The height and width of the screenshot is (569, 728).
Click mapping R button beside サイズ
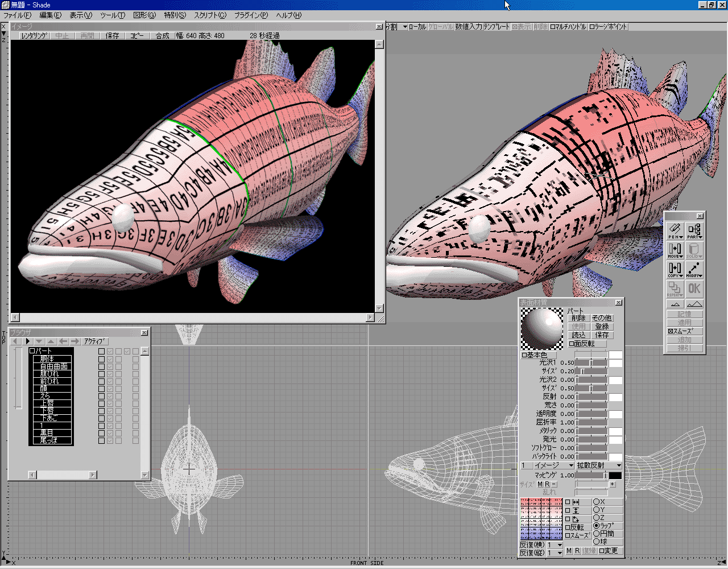coord(547,484)
